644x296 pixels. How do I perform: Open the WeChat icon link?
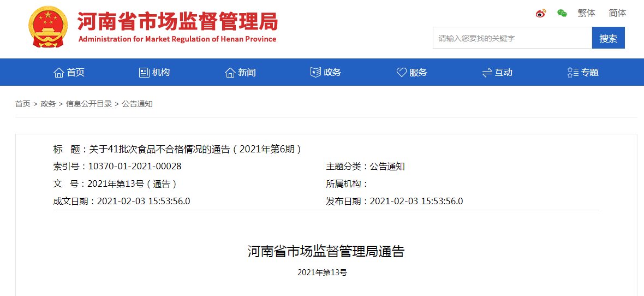pos(562,13)
